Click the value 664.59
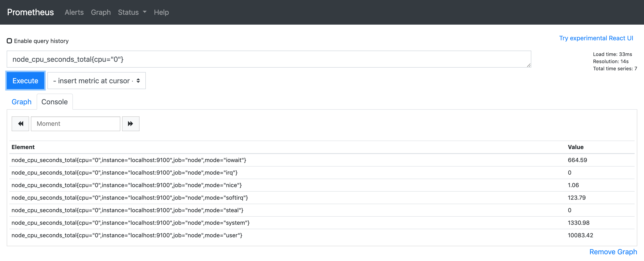The width and height of the screenshot is (644, 261). pyautogui.click(x=577, y=160)
